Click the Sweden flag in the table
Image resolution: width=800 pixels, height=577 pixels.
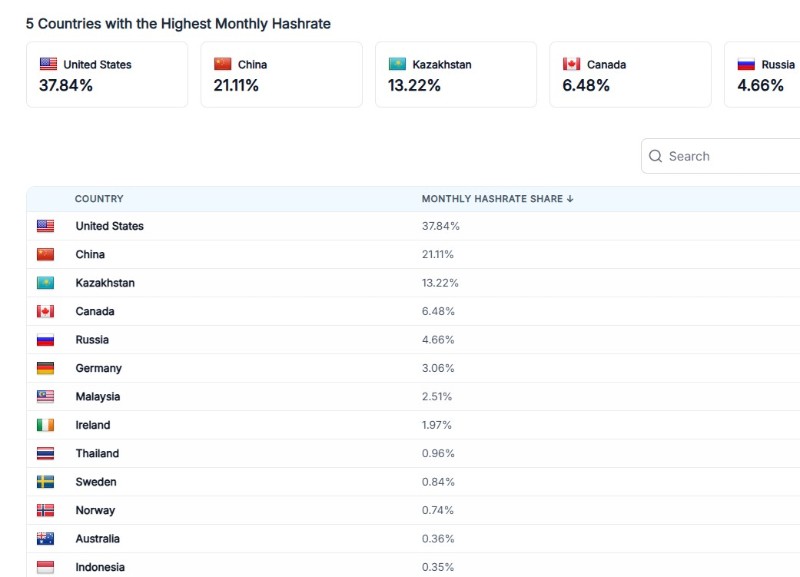45,482
